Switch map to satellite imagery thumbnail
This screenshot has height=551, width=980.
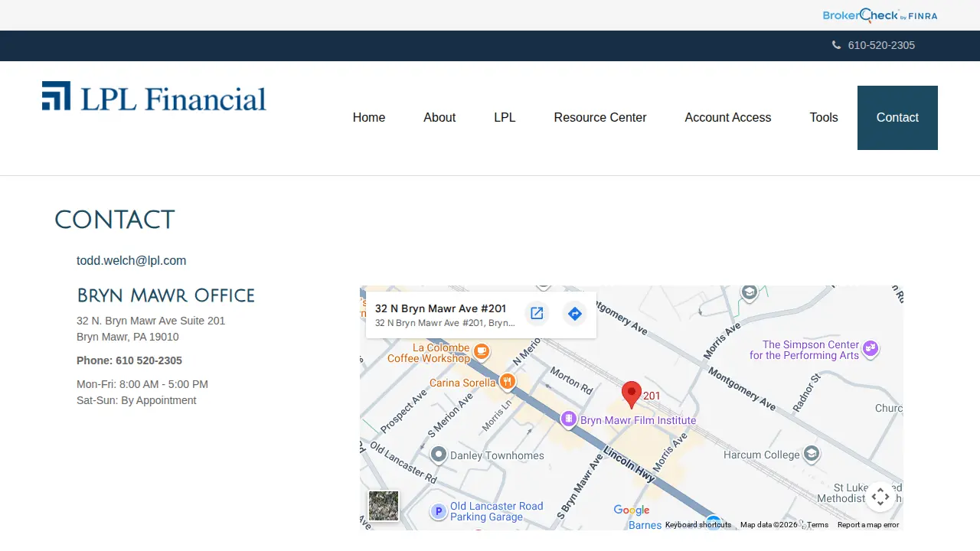[x=384, y=506]
